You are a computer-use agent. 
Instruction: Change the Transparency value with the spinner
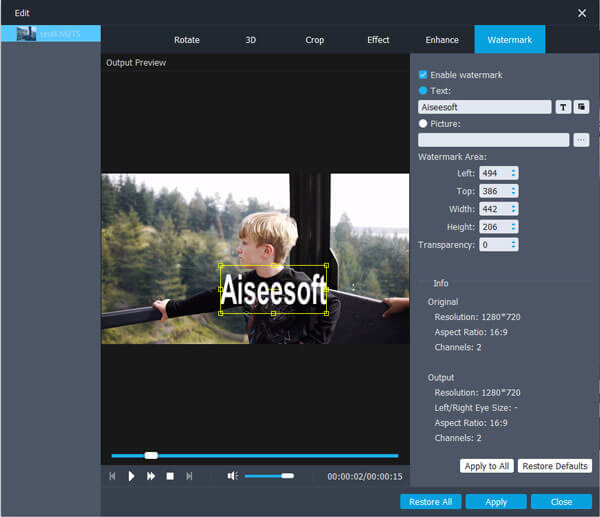514,244
